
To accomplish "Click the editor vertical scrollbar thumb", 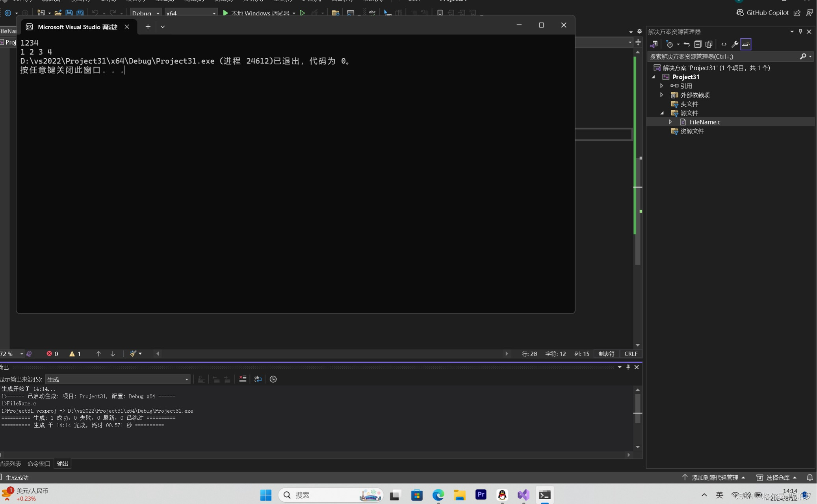I will (x=637, y=211).
